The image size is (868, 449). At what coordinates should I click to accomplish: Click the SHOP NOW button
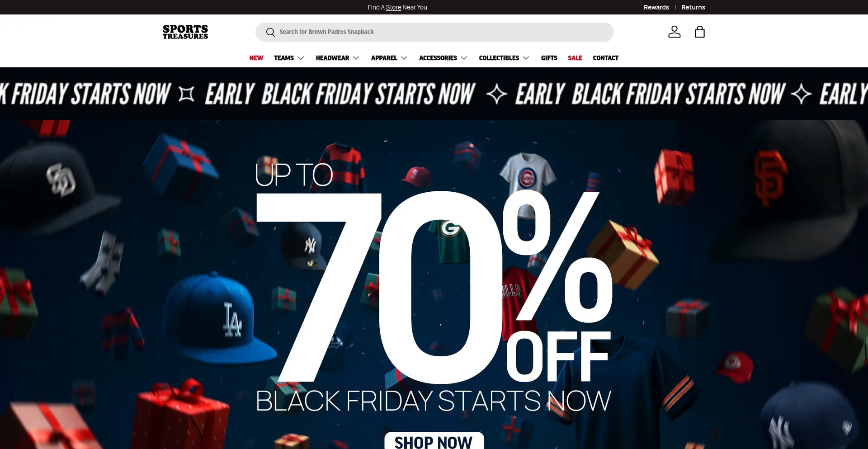[434, 441]
